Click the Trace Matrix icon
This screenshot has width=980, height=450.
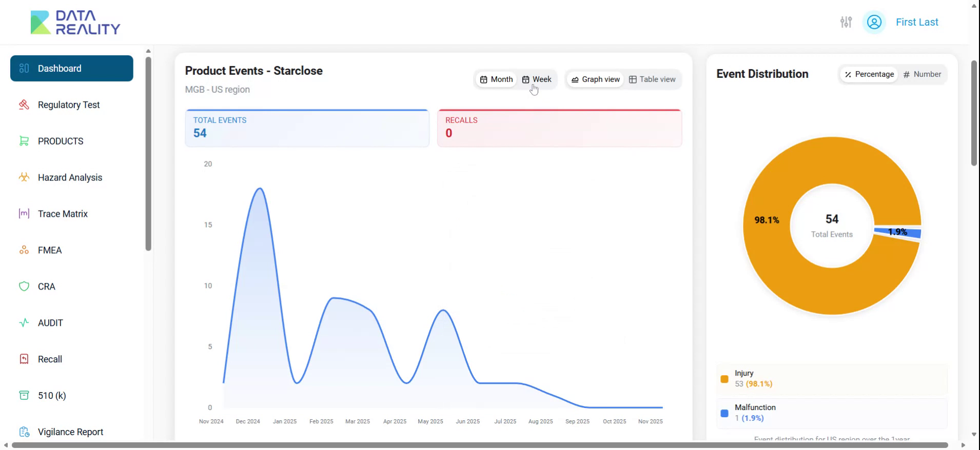click(x=24, y=214)
